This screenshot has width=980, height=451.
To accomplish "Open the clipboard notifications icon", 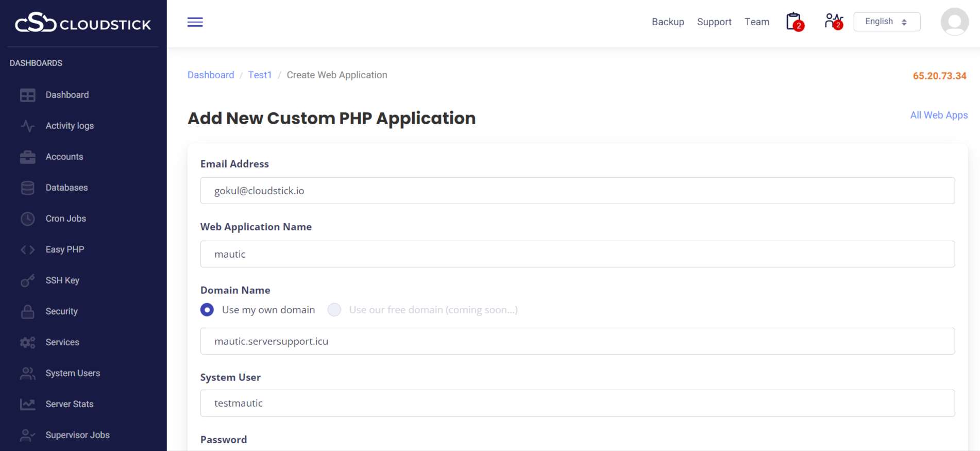I will (x=794, y=22).
